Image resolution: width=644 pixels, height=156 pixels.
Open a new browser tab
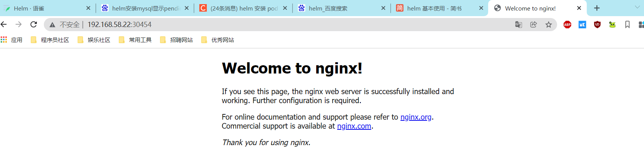click(x=597, y=8)
